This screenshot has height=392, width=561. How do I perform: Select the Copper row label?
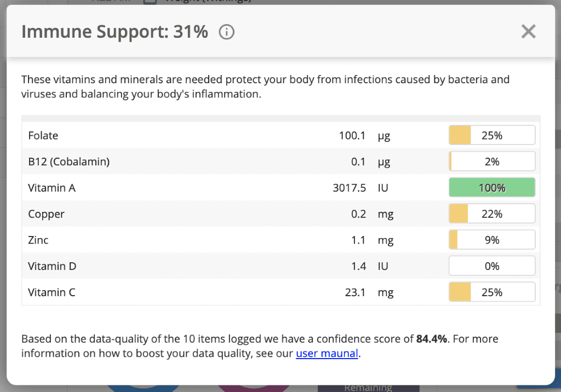pyautogui.click(x=46, y=214)
